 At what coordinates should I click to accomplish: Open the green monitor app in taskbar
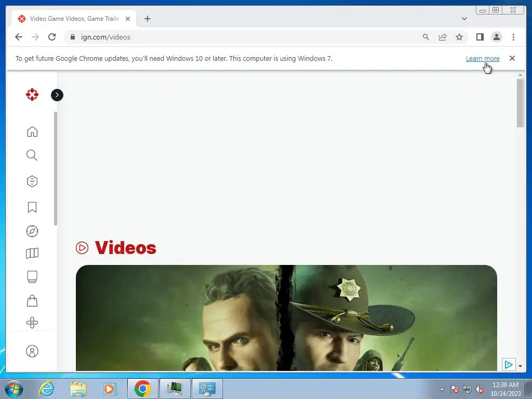[x=175, y=389]
